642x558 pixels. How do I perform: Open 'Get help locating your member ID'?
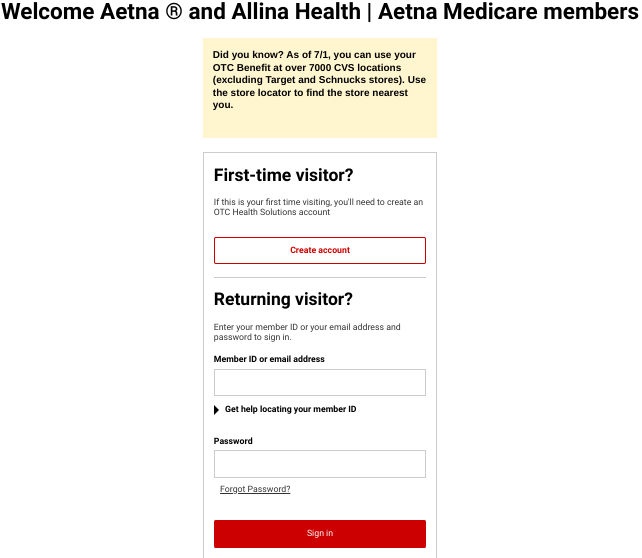tap(290, 410)
